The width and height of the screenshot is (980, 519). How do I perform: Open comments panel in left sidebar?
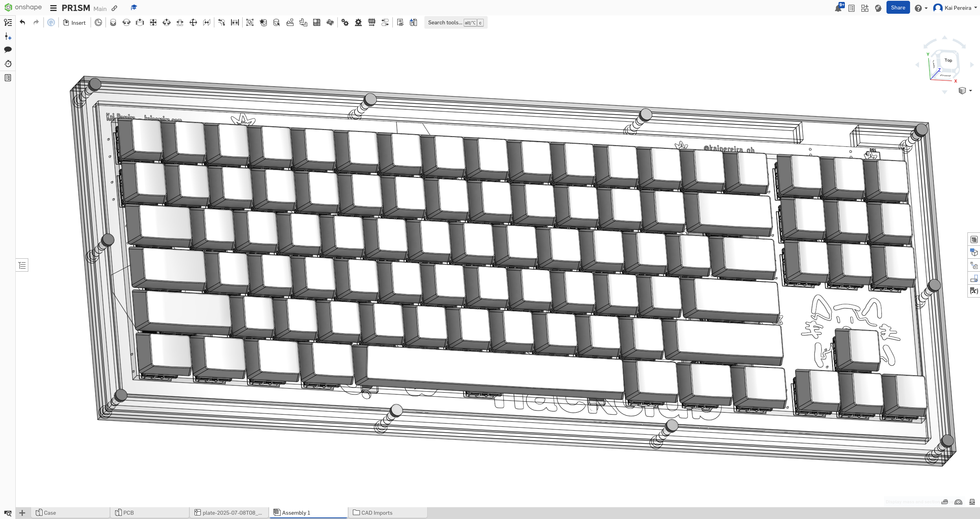8,49
